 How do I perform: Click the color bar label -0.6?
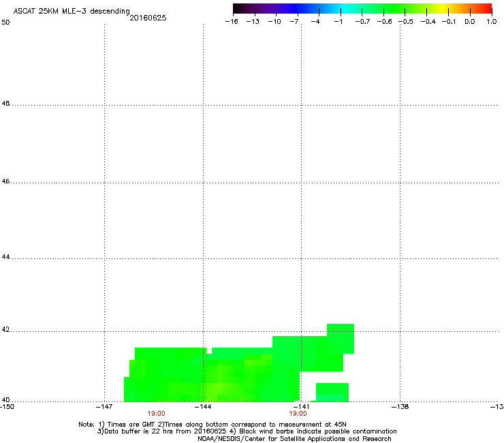point(384,22)
